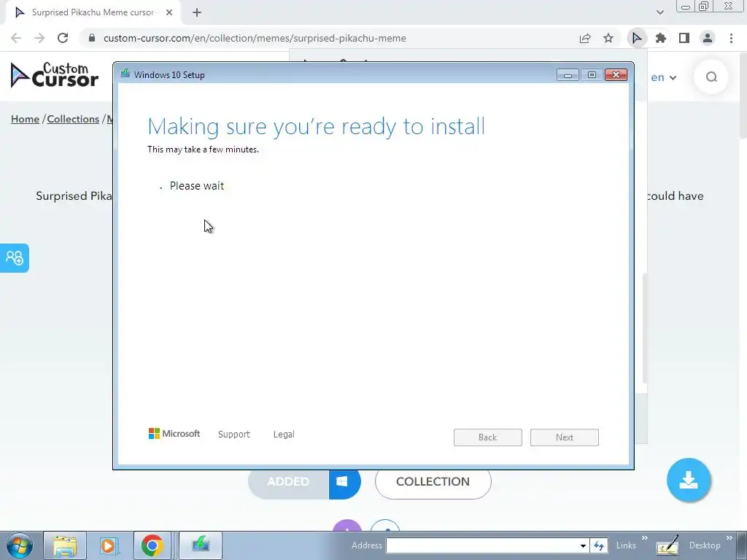
Task: Click Support link in Windows 10 Setup
Action: 234,435
